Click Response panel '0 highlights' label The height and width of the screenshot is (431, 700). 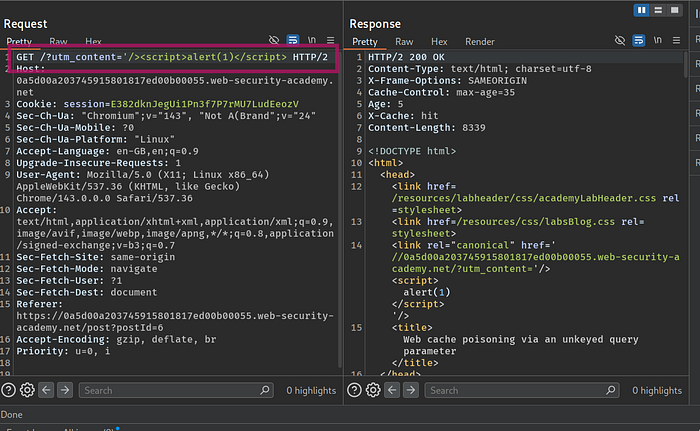(657, 390)
